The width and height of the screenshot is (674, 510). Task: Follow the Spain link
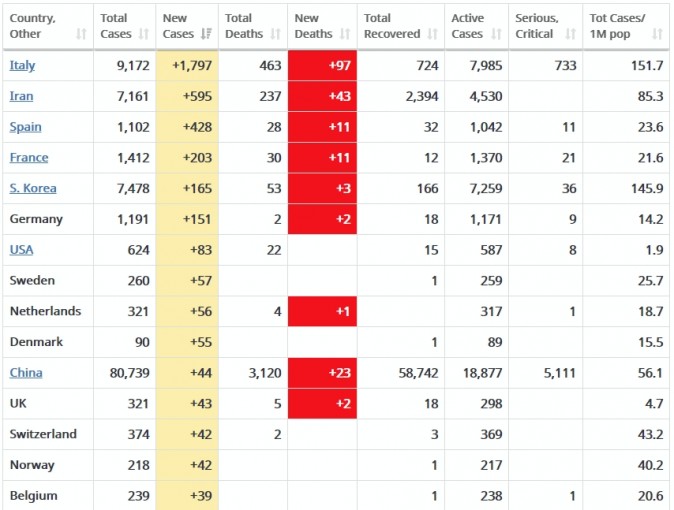(x=25, y=127)
